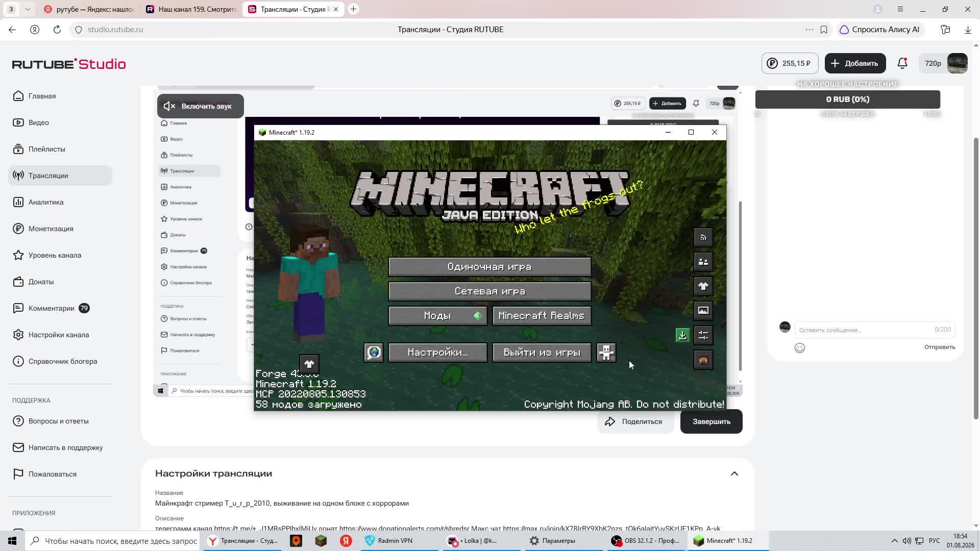Image resolution: width=980 pixels, height=551 pixels.
Task: Click Выйти из игры in Minecraft
Action: pyautogui.click(x=542, y=353)
